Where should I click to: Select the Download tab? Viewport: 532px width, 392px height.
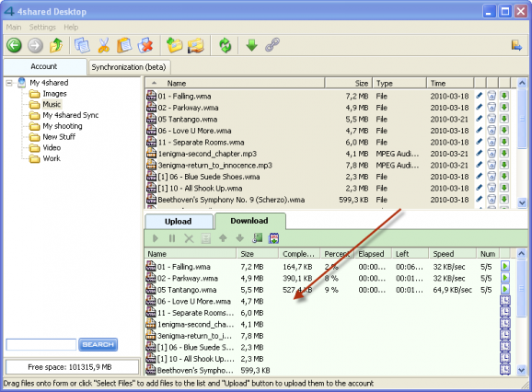[249, 221]
